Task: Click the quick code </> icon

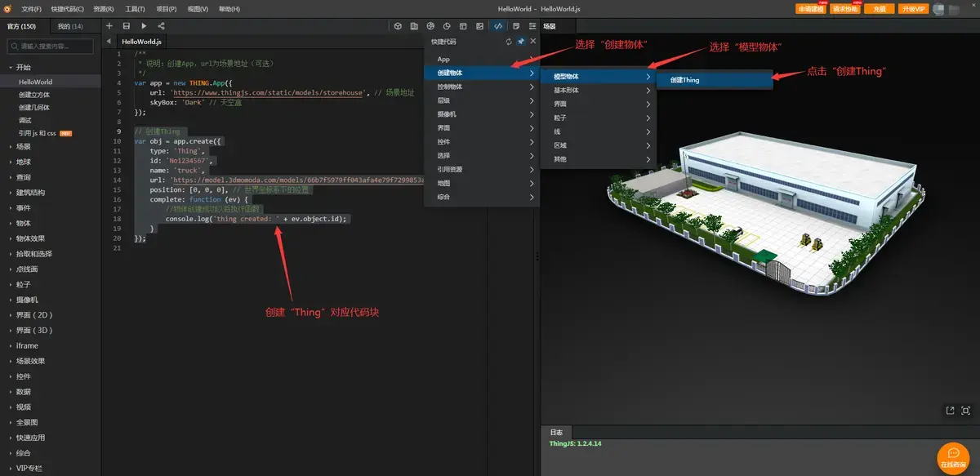Action: tap(498, 26)
